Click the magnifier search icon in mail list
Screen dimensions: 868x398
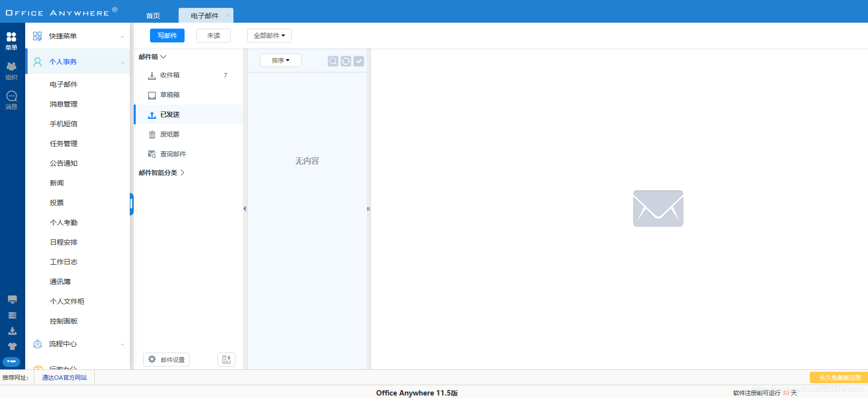tap(333, 61)
